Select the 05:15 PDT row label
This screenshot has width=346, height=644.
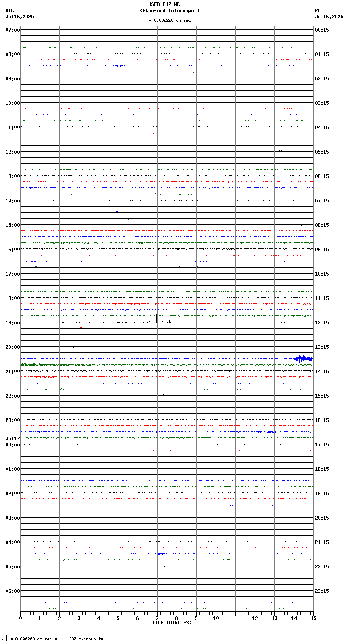coord(322,152)
